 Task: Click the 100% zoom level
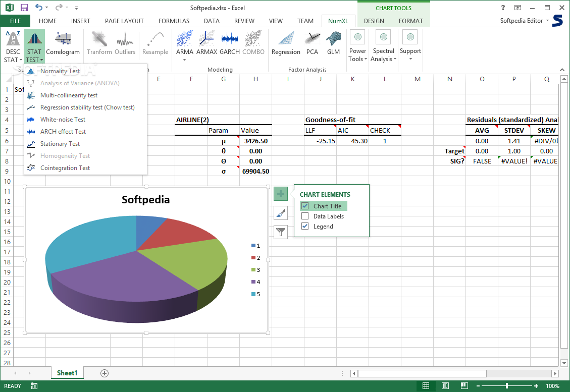(x=552, y=386)
